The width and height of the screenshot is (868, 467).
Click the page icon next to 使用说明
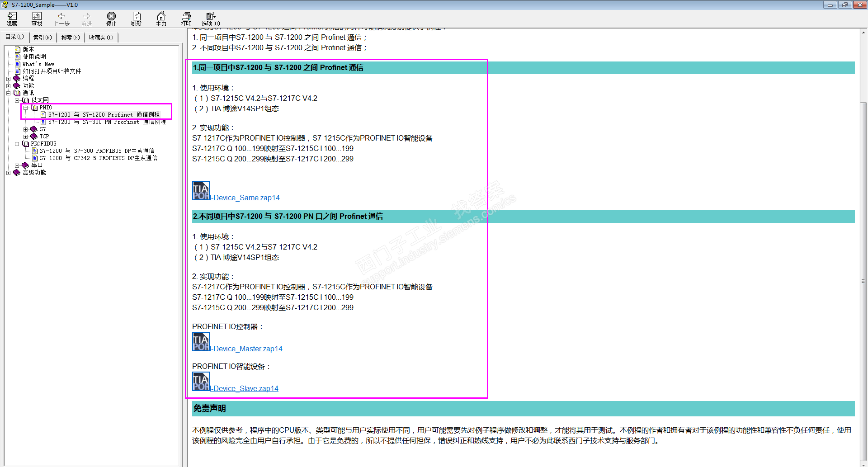tap(18, 57)
